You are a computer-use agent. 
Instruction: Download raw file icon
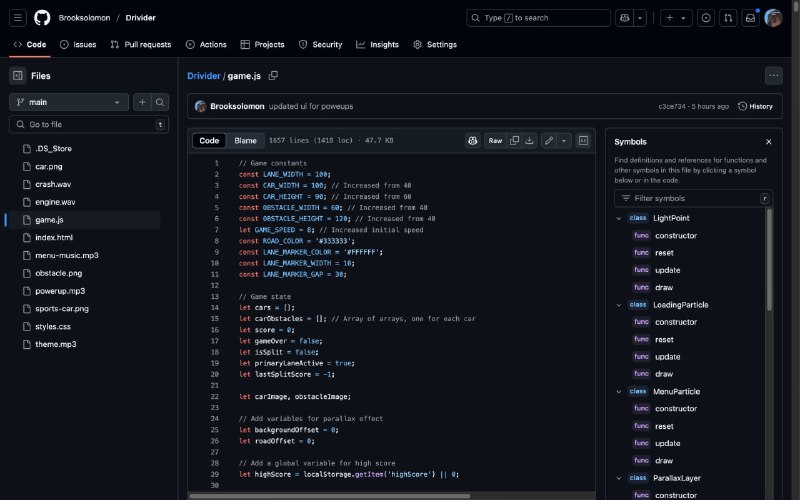[530, 140]
